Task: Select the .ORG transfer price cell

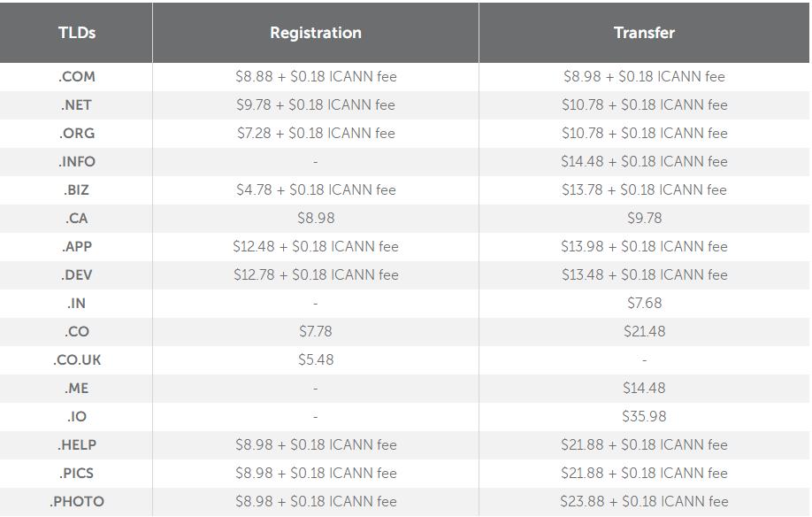Action: (644, 133)
